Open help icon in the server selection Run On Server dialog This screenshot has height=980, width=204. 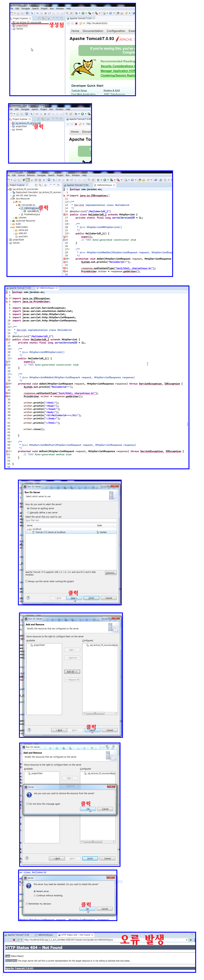pos(28,597)
